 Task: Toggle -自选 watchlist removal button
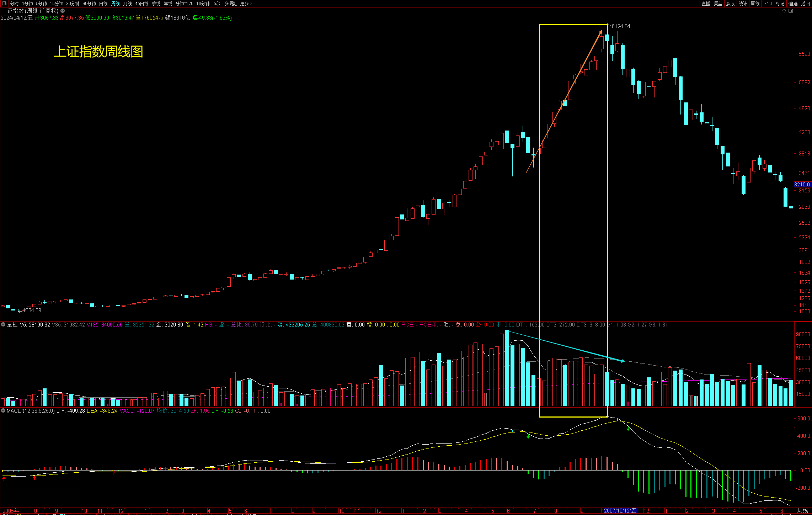(x=793, y=4)
